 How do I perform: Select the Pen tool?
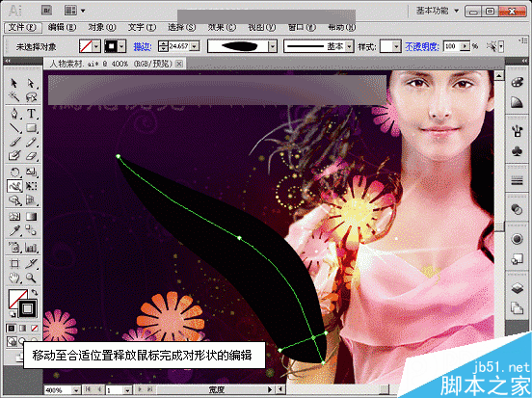pos(14,114)
